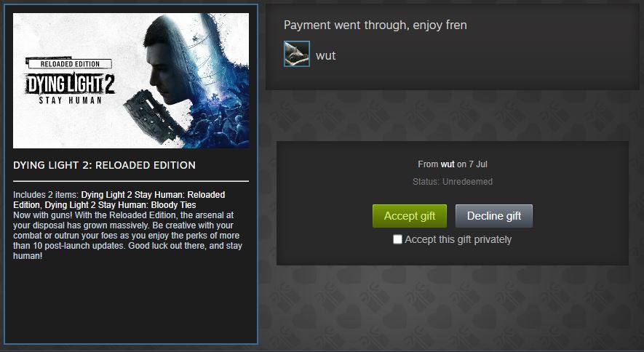Viewport: 644px width, 352px height.
Task: Click the wut username beside the avatar
Action: tap(326, 55)
